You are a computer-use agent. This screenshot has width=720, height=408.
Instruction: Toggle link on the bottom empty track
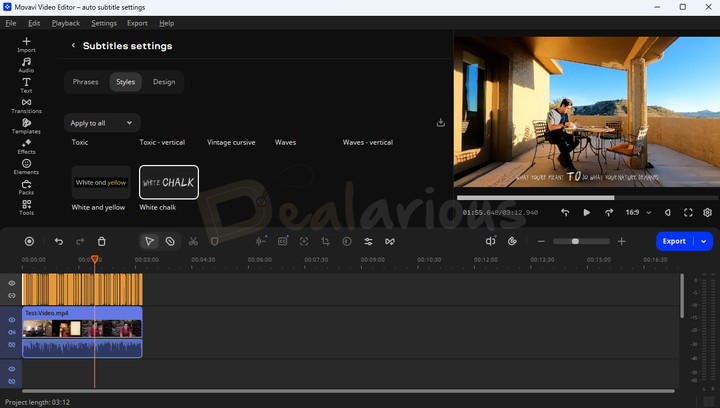pyautogui.click(x=12, y=381)
